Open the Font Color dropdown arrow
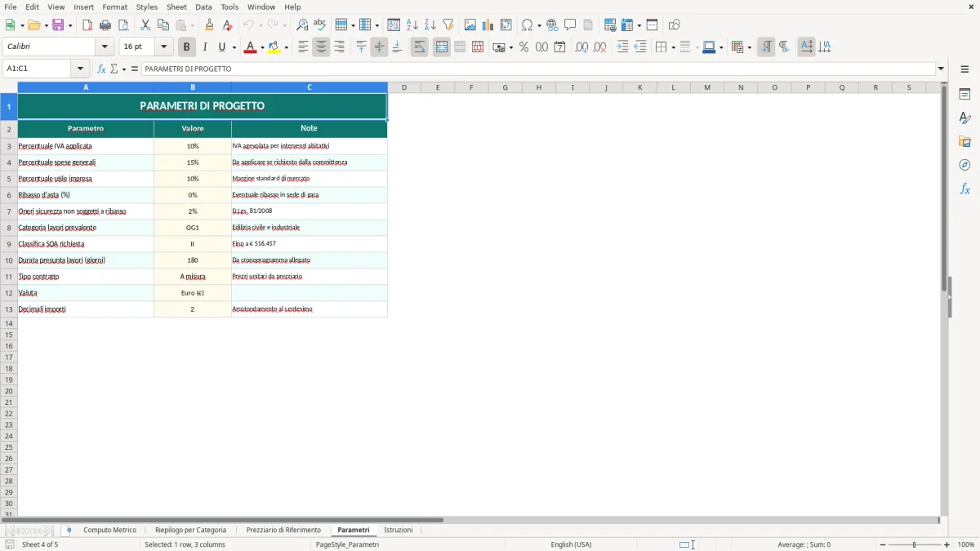Screen dimensions: 980x551 tap(262, 47)
